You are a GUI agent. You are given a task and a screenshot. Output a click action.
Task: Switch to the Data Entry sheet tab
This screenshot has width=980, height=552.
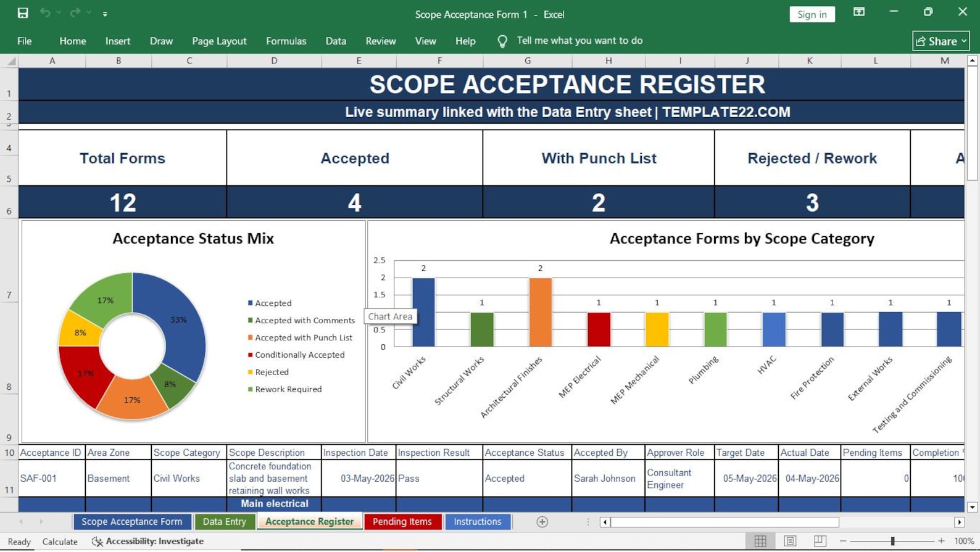(224, 522)
